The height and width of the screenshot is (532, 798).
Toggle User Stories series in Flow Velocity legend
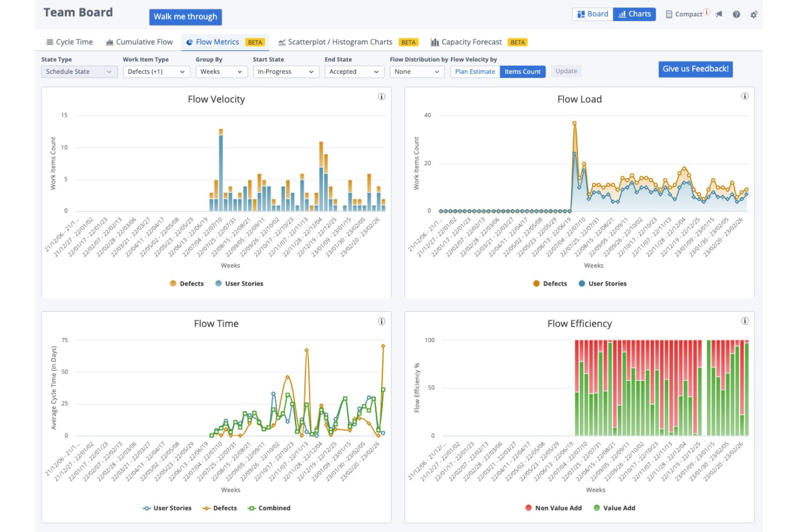tap(239, 284)
